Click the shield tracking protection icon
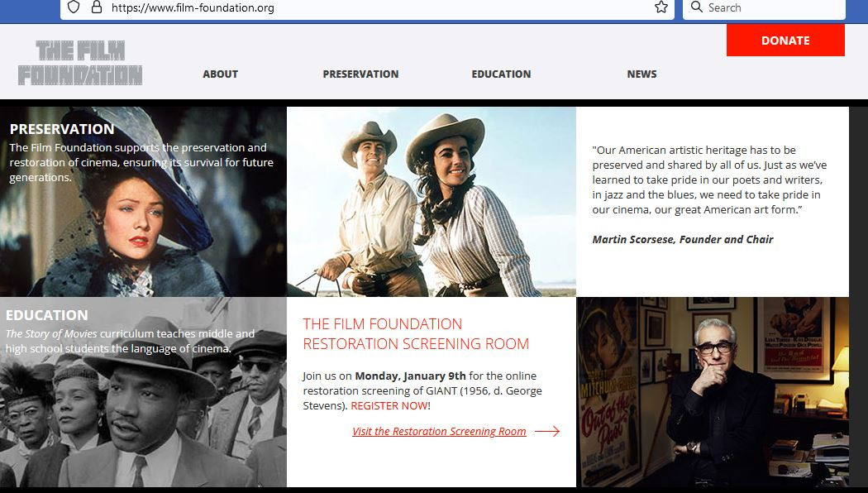 click(74, 7)
